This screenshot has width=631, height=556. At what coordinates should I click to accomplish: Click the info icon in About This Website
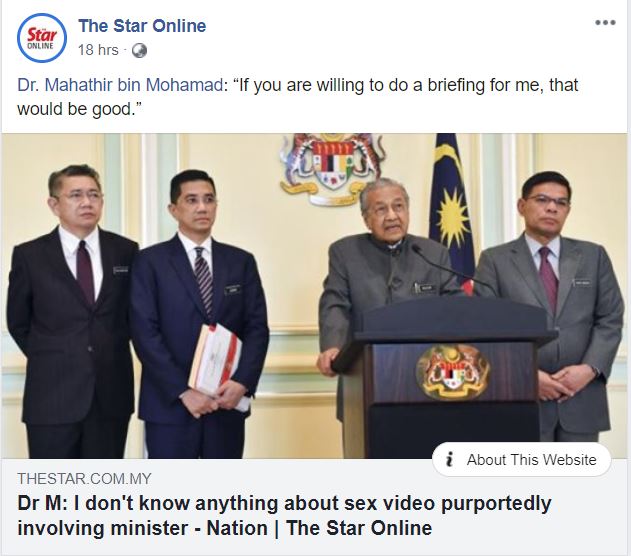(450, 459)
